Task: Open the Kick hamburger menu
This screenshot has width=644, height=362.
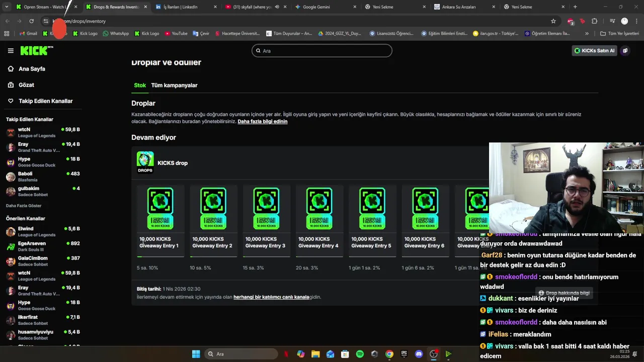Action: [11, 51]
